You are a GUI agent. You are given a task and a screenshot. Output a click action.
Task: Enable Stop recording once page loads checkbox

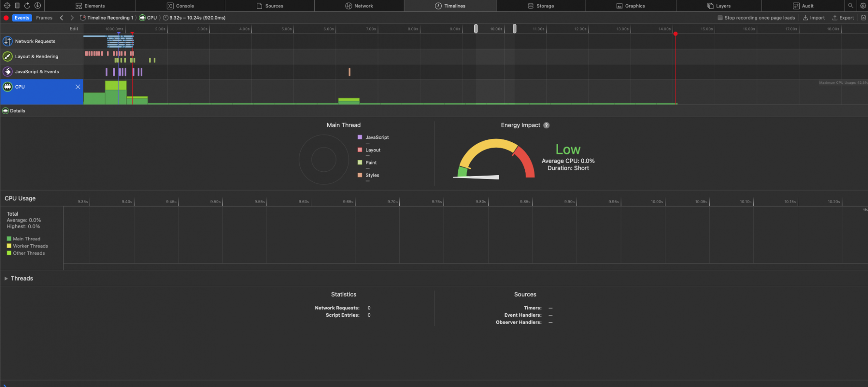720,18
